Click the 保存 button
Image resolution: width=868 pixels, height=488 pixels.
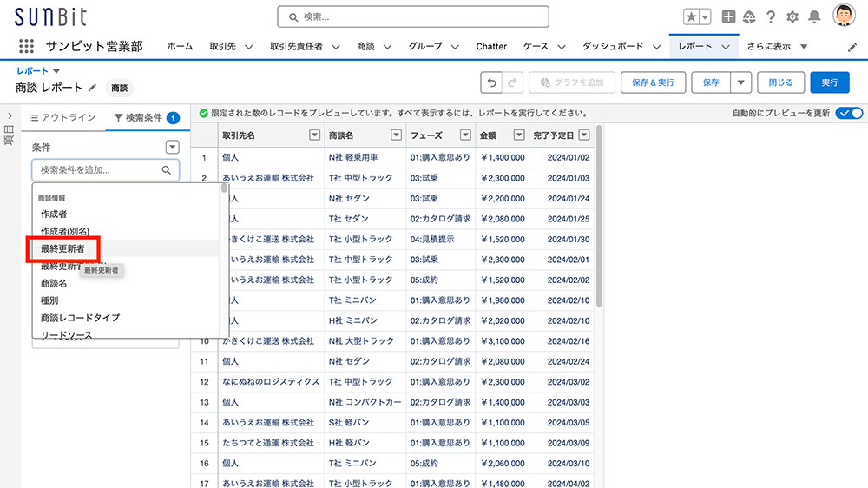pyautogui.click(x=711, y=82)
